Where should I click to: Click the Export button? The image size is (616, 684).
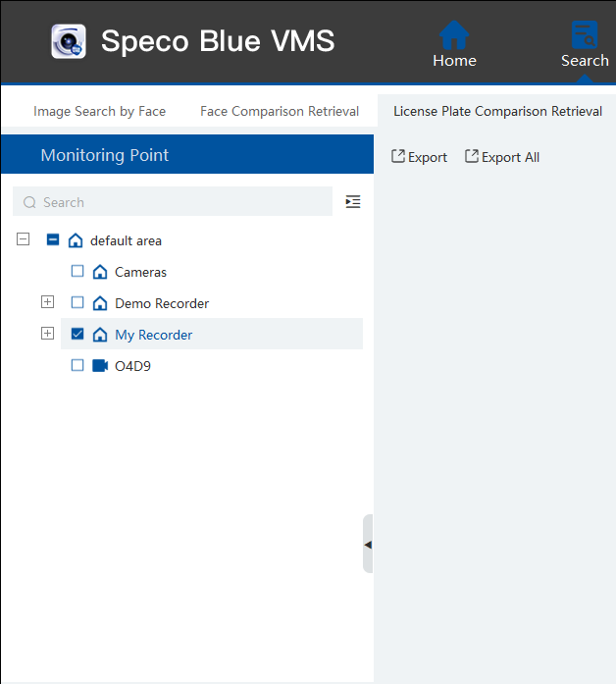tap(419, 157)
